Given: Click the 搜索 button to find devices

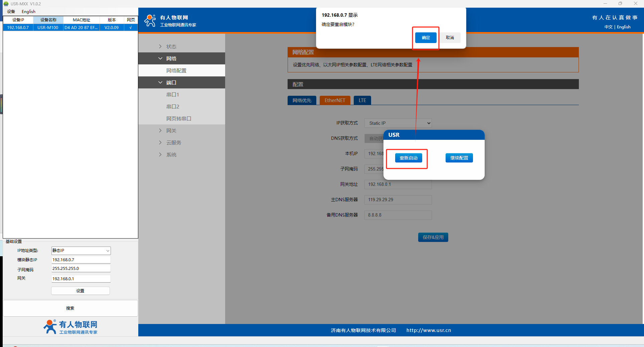Looking at the screenshot, I should tap(70, 308).
